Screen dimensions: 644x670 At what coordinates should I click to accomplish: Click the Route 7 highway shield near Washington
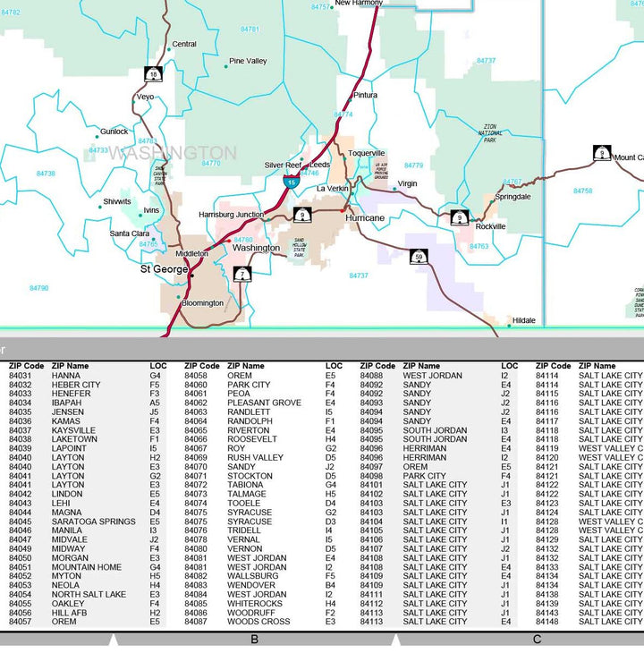(242, 274)
